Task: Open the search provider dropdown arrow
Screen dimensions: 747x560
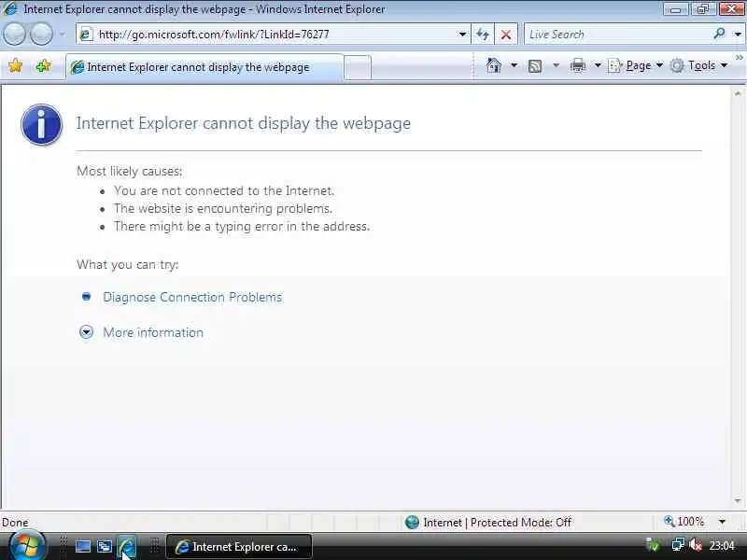Action: [x=738, y=35]
